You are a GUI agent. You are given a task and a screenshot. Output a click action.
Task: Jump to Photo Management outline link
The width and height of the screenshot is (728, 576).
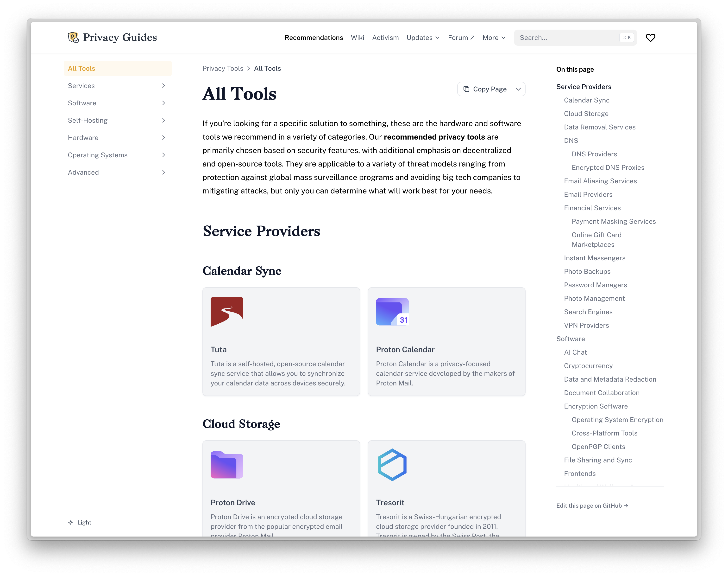click(595, 298)
